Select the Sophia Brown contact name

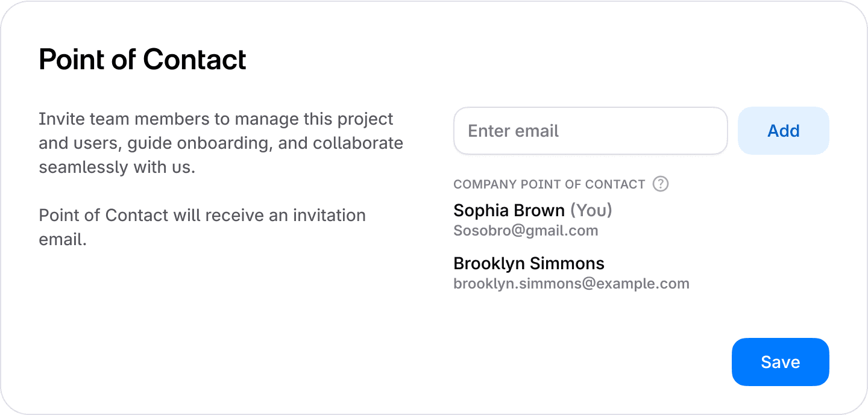tap(509, 210)
